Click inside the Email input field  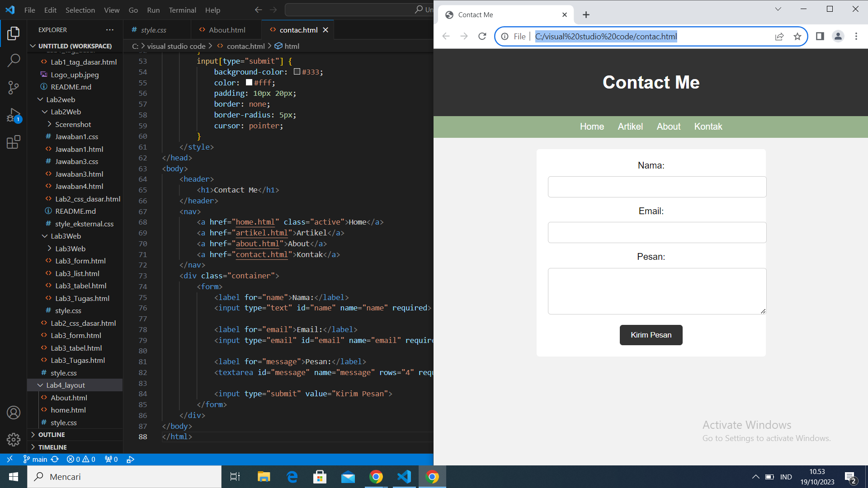pyautogui.click(x=656, y=232)
